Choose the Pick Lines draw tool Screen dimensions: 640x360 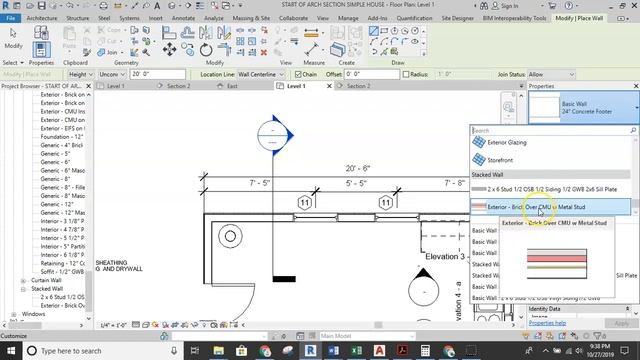point(384,52)
